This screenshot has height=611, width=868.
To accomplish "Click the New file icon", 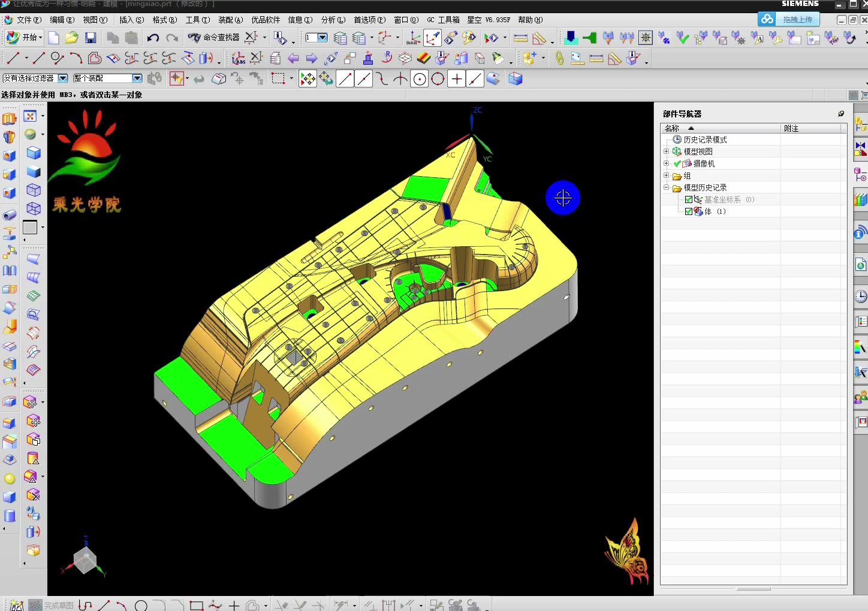I will [x=53, y=38].
